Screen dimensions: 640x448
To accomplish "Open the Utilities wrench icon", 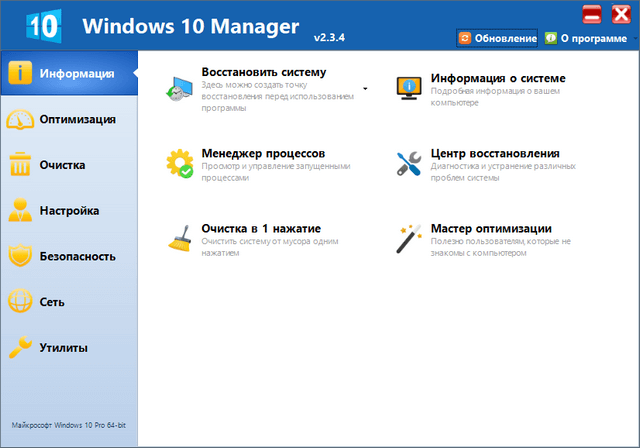I will pos(21,349).
